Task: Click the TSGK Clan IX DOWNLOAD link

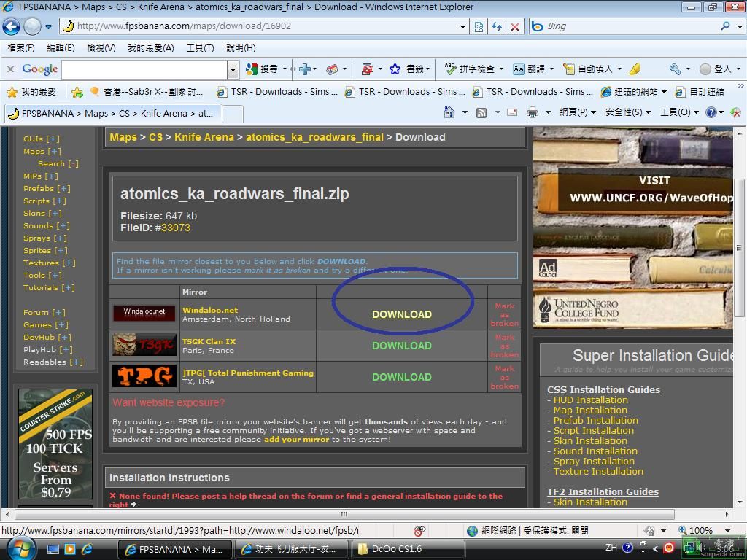Action: 401,346
